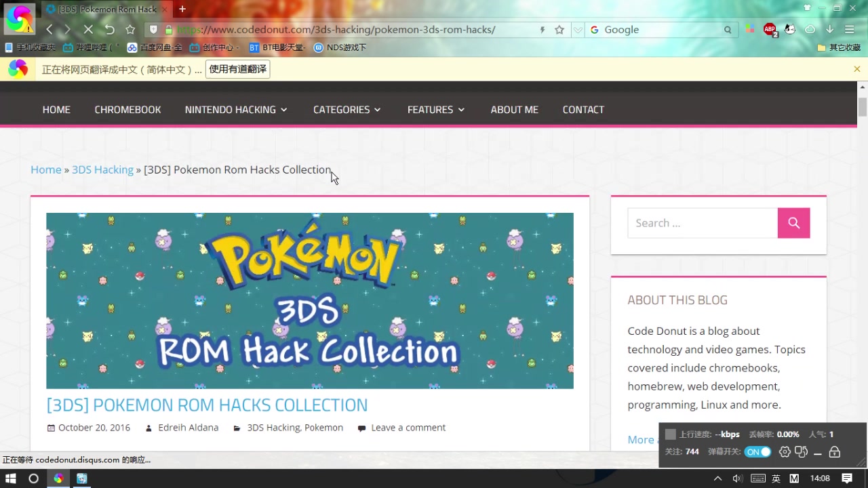Open the browser hamburger menu
Image resolution: width=868 pixels, height=488 pixels.
click(849, 29)
